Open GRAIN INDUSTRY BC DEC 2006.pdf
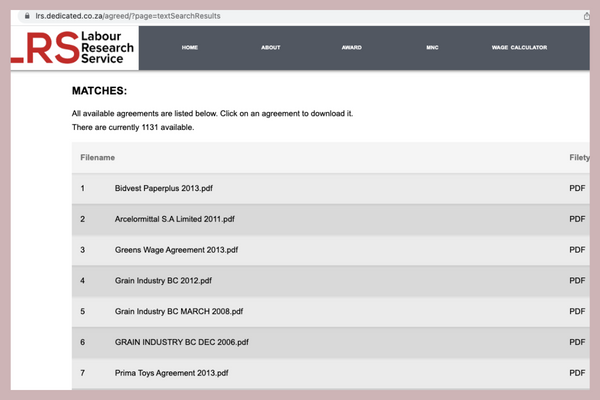This screenshot has height=400, width=600. point(182,342)
